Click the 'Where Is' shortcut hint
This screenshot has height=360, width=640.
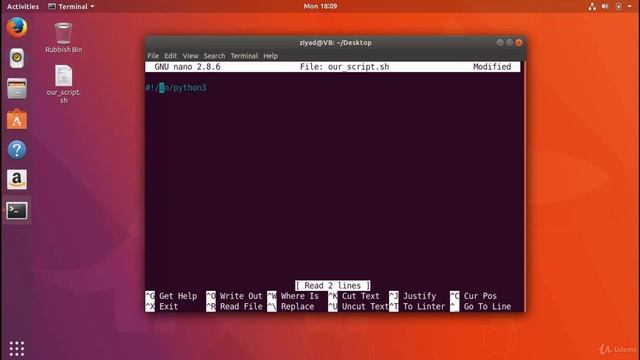pos(300,296)
